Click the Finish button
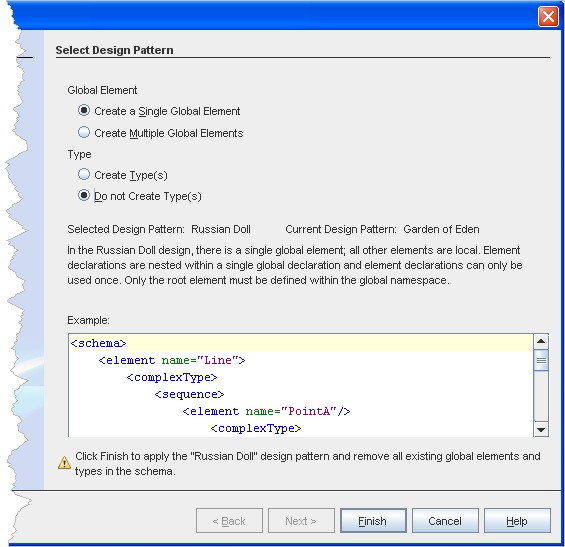 pos(373,520)
